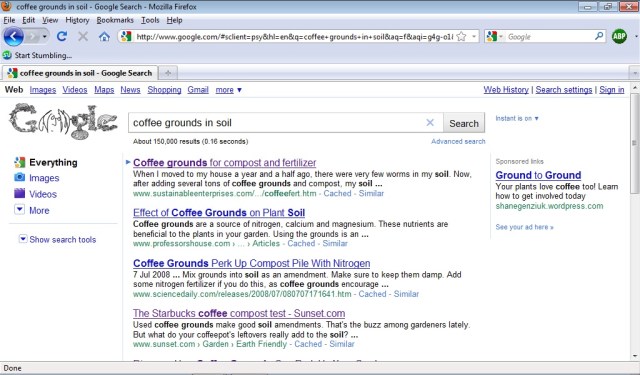
Task: Select the coffee grounds Google Search tab
Action: click(x=80, y=73)
